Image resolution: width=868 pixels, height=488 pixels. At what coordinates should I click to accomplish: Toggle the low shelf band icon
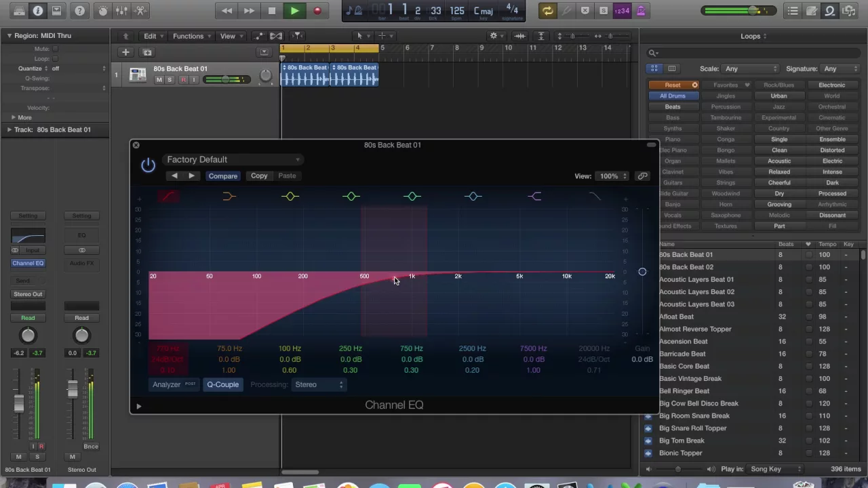coord(229,197)
